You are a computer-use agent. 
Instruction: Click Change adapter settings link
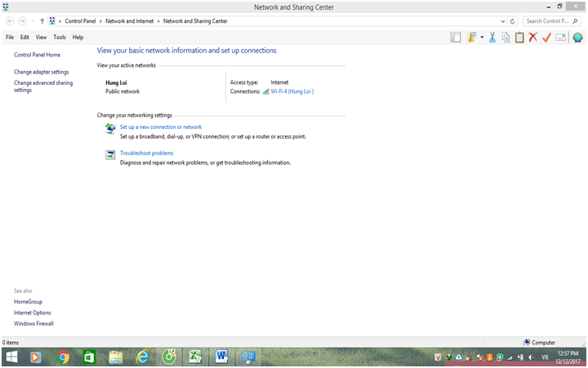coord(42,72)
